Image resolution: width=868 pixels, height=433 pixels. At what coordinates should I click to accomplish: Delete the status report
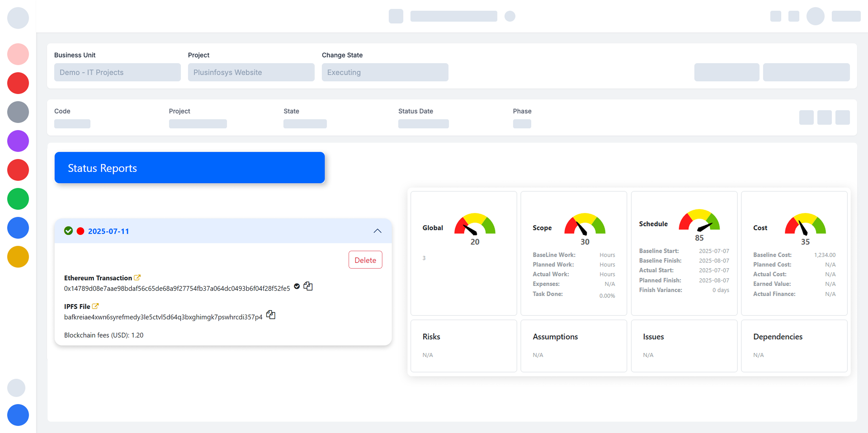click(x=365, y=260)
